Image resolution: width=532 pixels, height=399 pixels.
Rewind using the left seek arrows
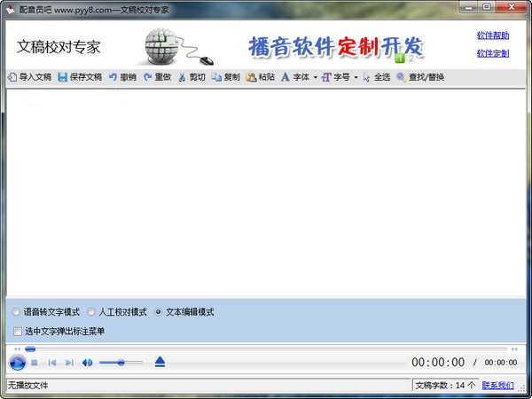coord(17,348)
